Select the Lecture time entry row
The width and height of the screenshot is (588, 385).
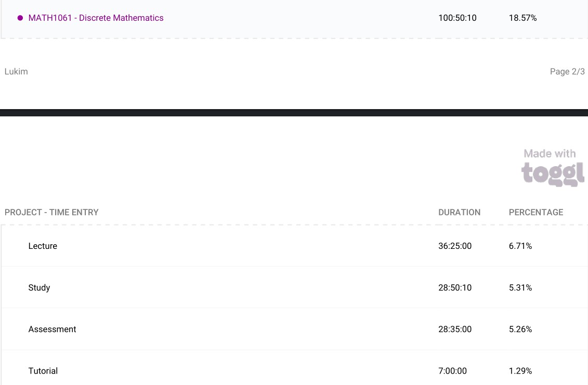pos(43,246)
